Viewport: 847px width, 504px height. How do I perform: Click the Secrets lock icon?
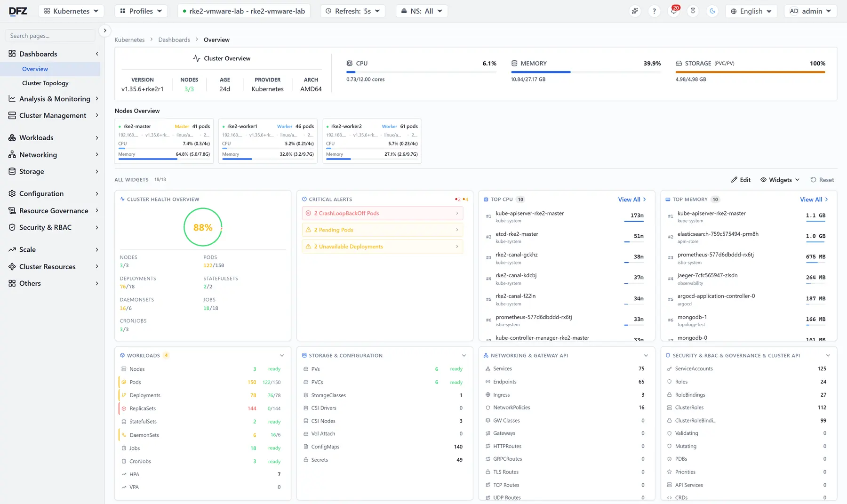(306, 460)
